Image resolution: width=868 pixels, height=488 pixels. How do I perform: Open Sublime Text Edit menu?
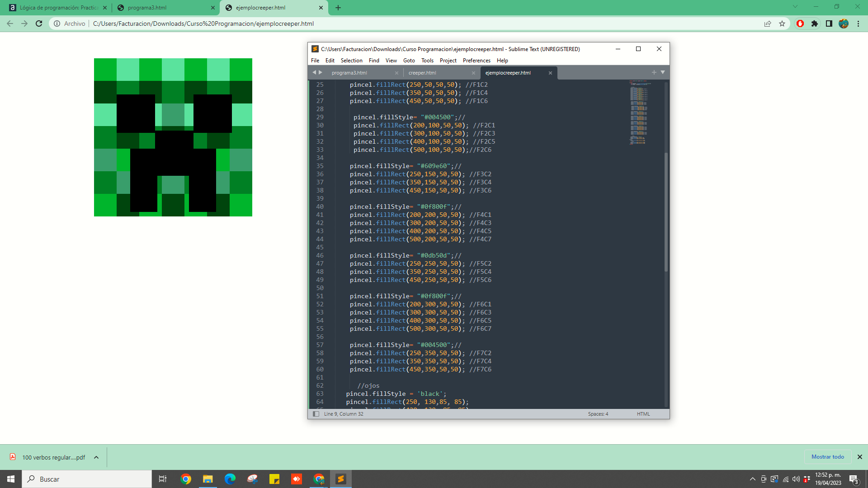tap(330, 61)
